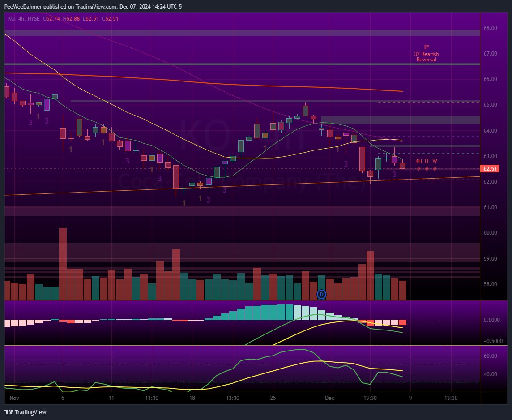
Task: Click the 9 date label on time axis
Action: point(410,398)
